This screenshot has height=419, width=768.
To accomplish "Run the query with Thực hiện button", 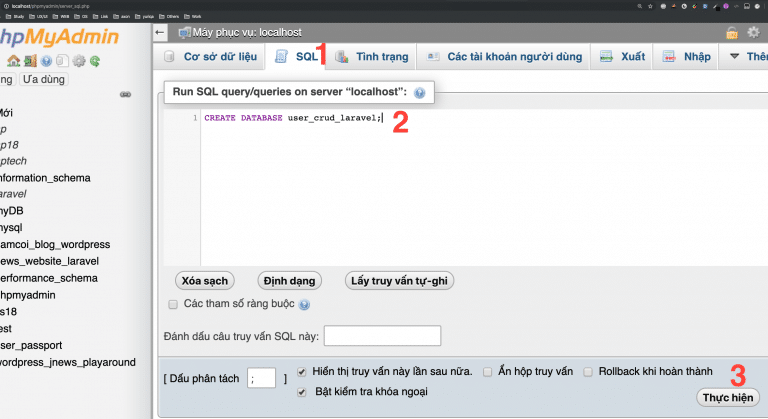I will coord(728,397).
